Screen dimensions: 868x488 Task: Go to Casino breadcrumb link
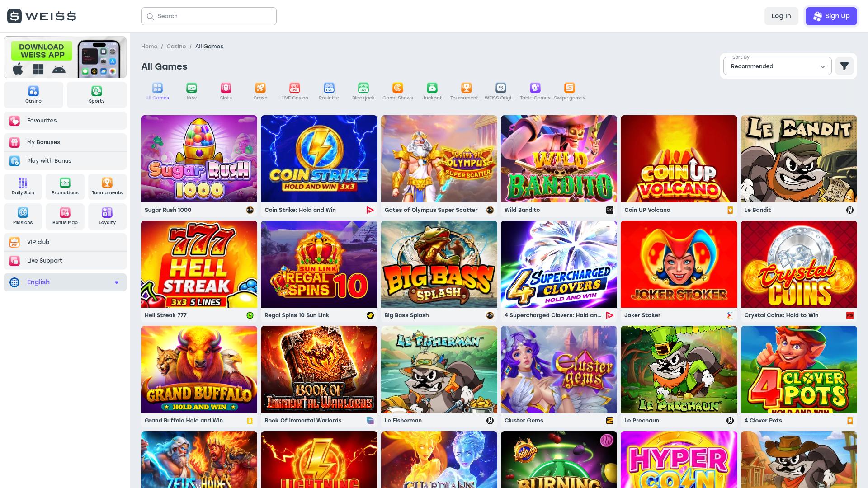[176, 47]
